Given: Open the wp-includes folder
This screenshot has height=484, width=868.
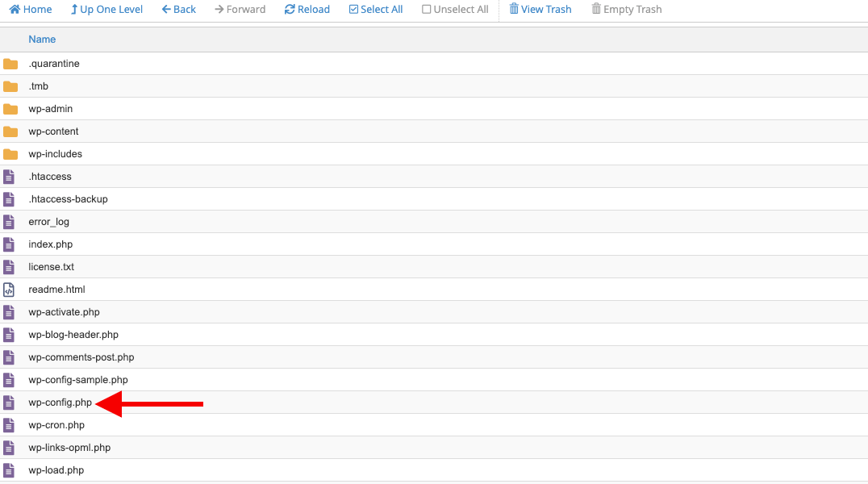Looking at the screenshot, I should point(56,153).
